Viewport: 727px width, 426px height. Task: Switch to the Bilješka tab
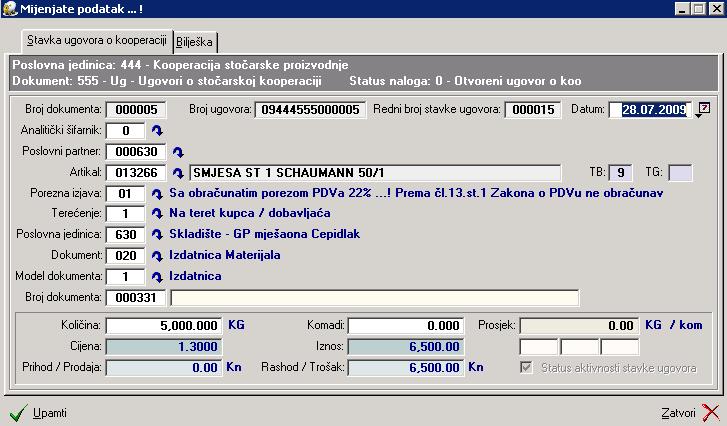[x=196, y=42]
